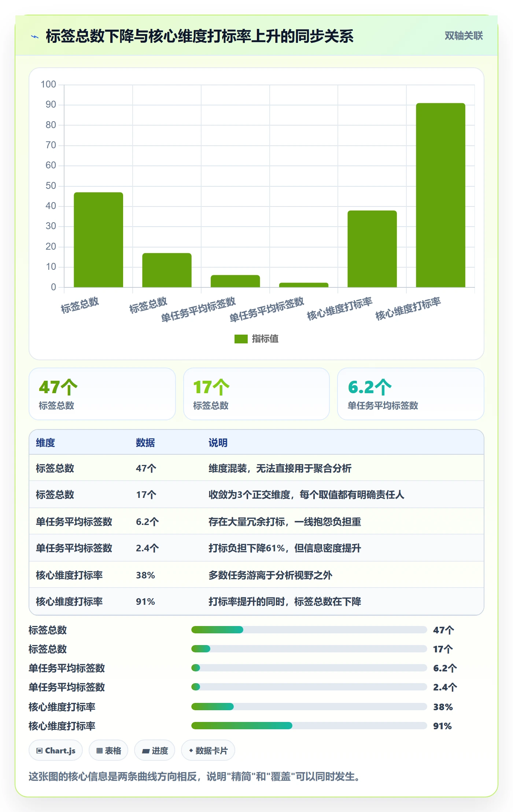Click the 2.4个 progress bar
The width and height of the screenshot is (513, 812).
point(309,687)
